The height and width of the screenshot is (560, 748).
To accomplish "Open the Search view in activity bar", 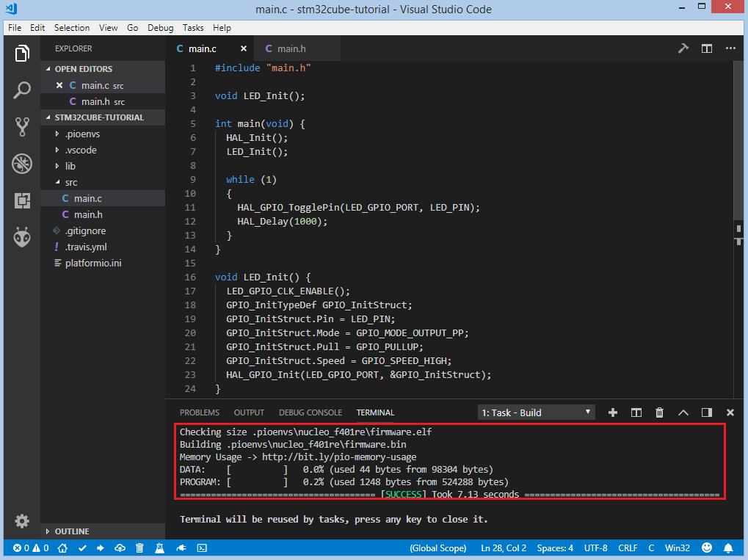I will (x=22, y=90).
